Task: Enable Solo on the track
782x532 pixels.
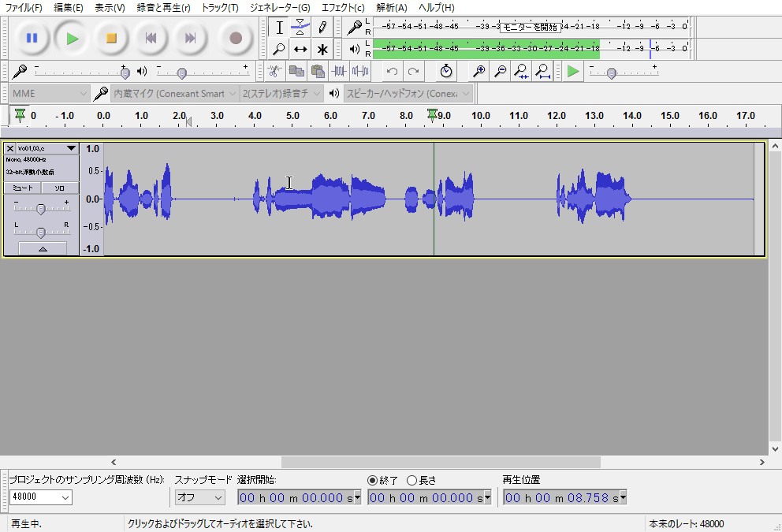Action: click(61, 188)
